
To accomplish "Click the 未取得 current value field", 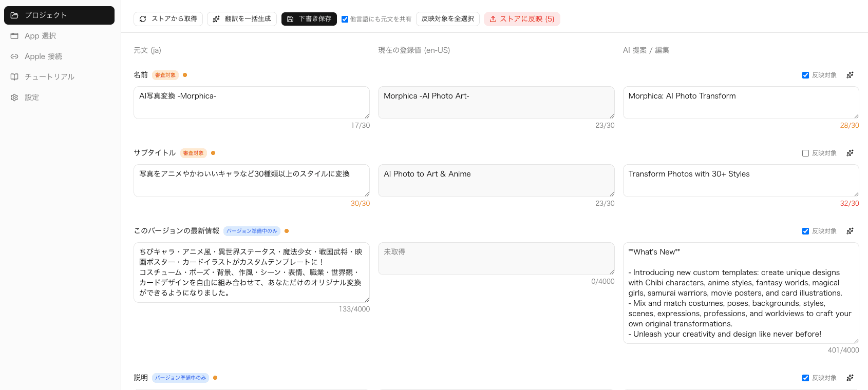I will pyautogui.click(x=496, y=259).
